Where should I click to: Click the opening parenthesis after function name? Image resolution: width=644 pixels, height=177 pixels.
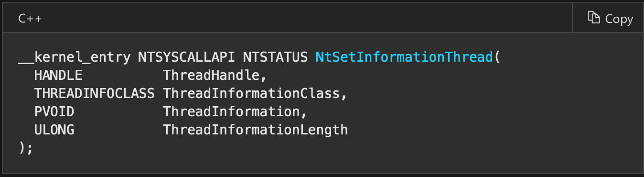[497, 57]
